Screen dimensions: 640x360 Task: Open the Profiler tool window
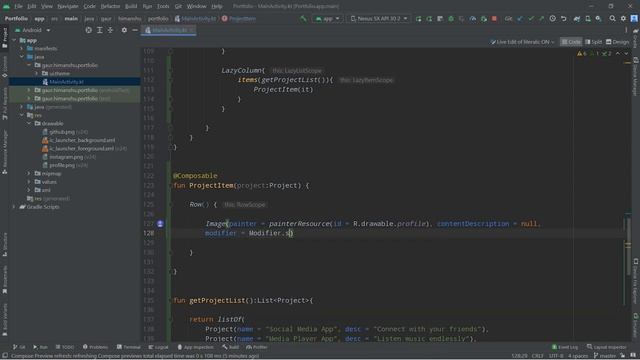point(257,347)
